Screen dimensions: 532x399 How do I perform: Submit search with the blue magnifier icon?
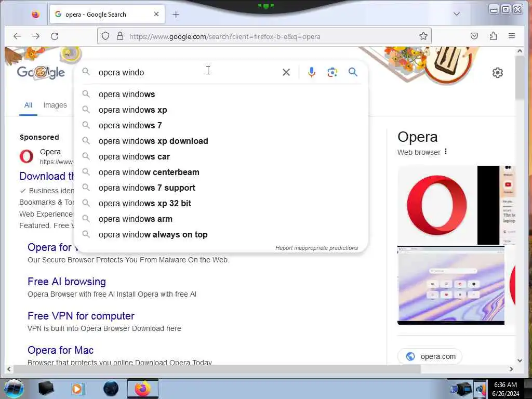(353, 72)
